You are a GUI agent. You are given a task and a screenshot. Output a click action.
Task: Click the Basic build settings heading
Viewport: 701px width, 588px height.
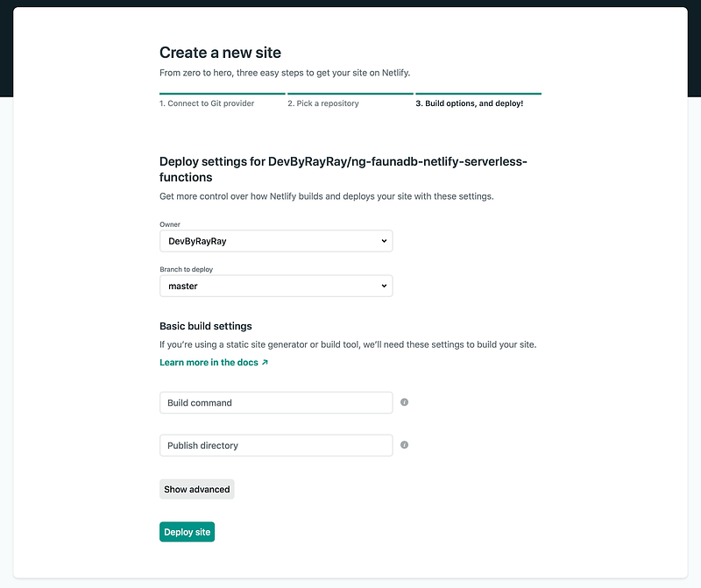tap(206, 326)
